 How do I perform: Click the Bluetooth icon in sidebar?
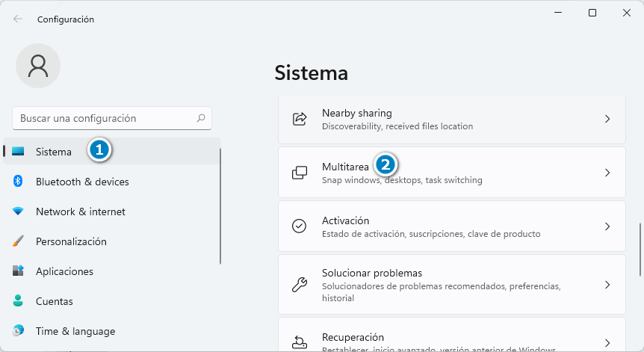pos(18,181)
